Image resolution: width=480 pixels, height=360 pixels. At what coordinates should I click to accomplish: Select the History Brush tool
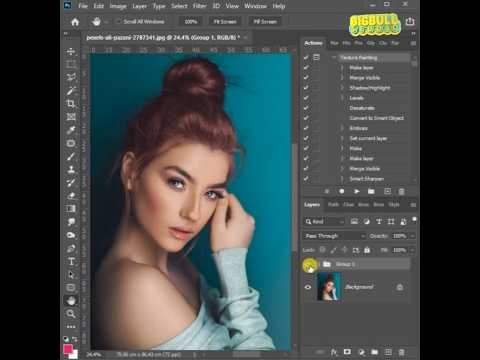pos(71,182)
